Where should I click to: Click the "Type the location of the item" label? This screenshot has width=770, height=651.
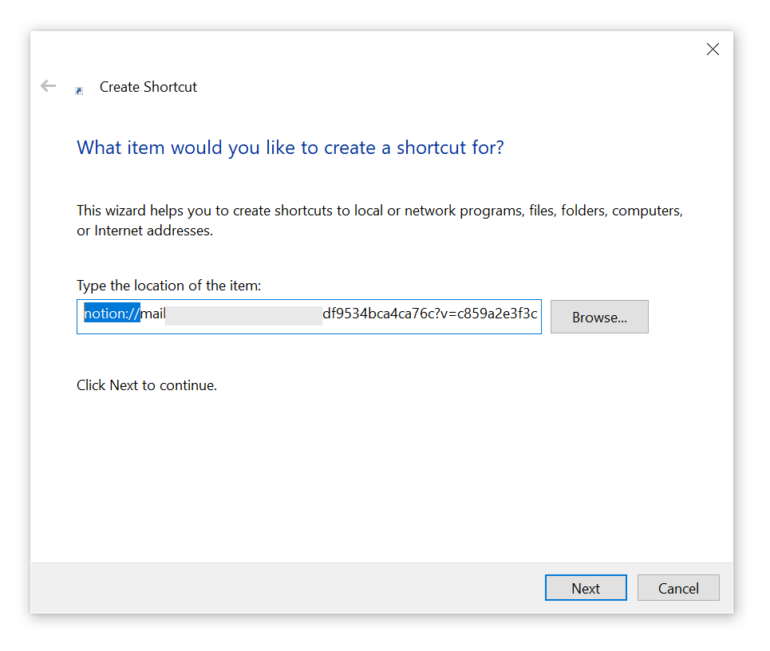pos(169,286)
